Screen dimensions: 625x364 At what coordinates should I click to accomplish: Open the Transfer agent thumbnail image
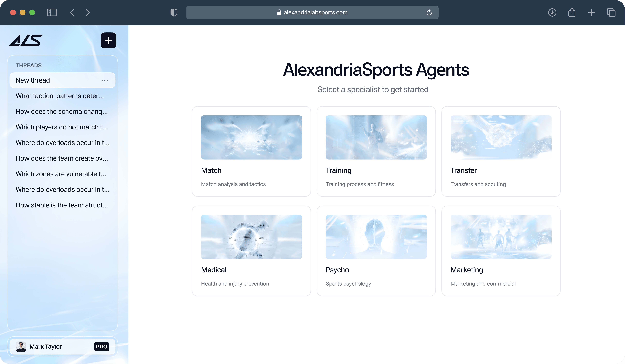(501, 137)
